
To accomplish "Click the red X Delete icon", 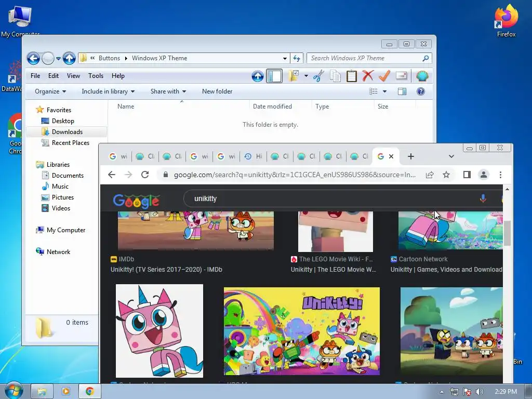I will [x=368, y=76].
